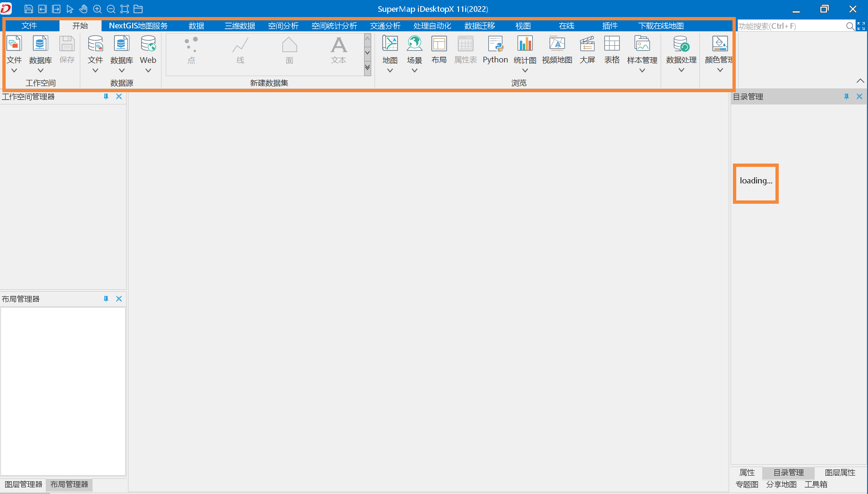This screenshot has height=494, width=868.
Task: Switch to the NextGIS地图服务 tab
Action: (x=138, y=26)
